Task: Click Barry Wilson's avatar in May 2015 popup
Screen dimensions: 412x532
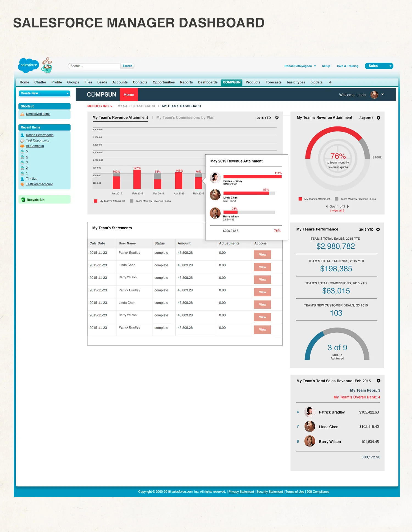Action: (x=215, y=213)
